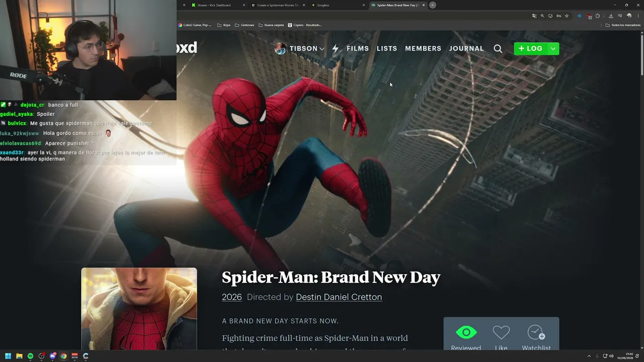Expand the Tibson account menu chevron
Screen dimensions: 644x362
click(x=321, y=49)
